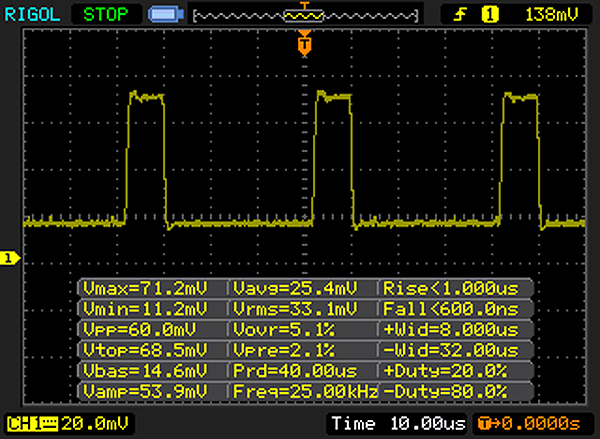Click the Vpp=60.0mV measurement

[139, 330]
